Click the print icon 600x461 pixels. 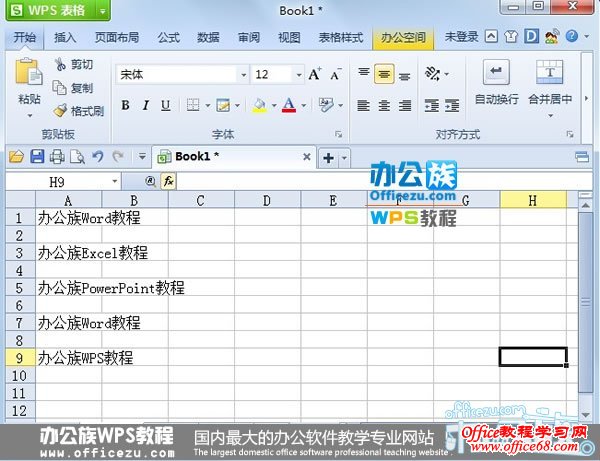coord(57,157)
